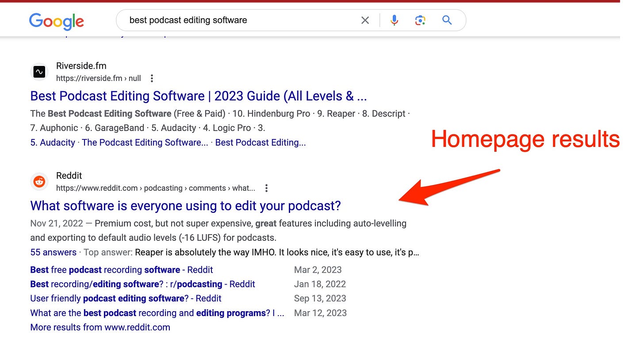Click the magnifying glass search button
644x347 pixels.
447,20
